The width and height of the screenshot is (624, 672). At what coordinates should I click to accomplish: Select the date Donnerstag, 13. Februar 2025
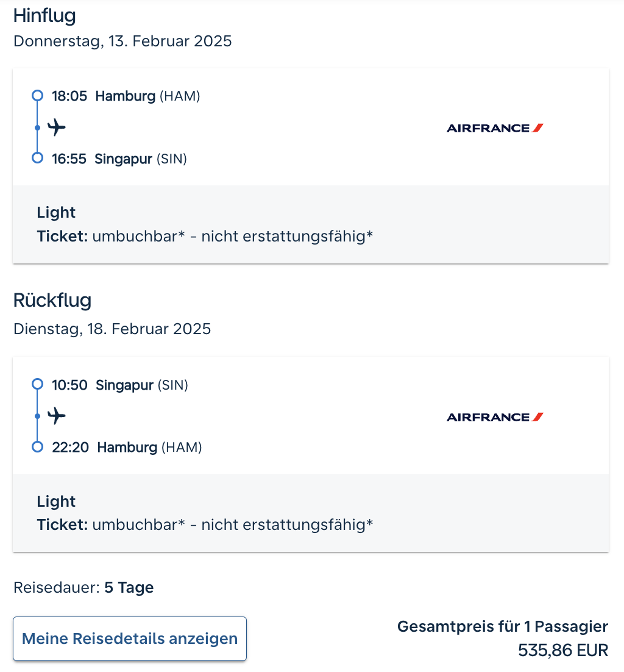122,41
